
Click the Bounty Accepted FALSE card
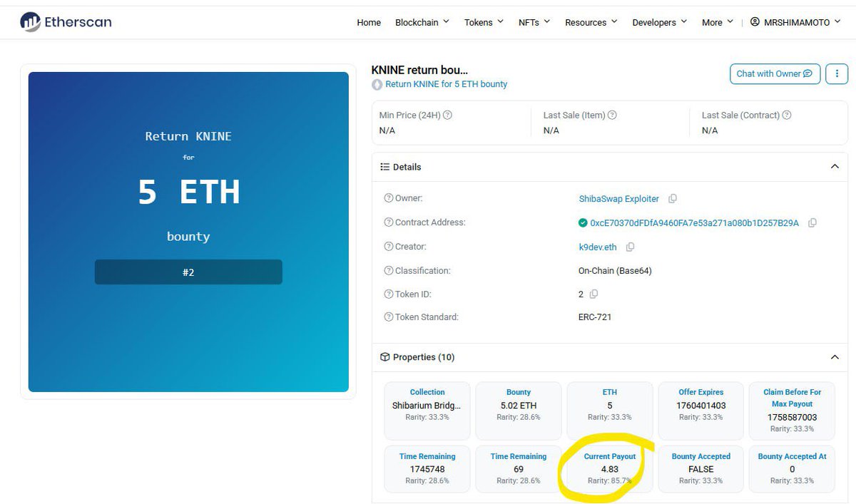click(x=701, y=469)
